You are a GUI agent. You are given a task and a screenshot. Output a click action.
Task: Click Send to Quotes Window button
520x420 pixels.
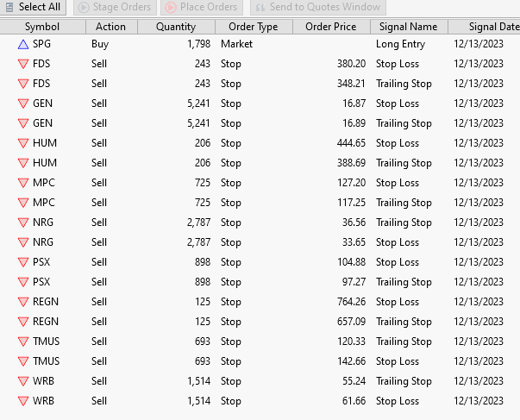318,7
